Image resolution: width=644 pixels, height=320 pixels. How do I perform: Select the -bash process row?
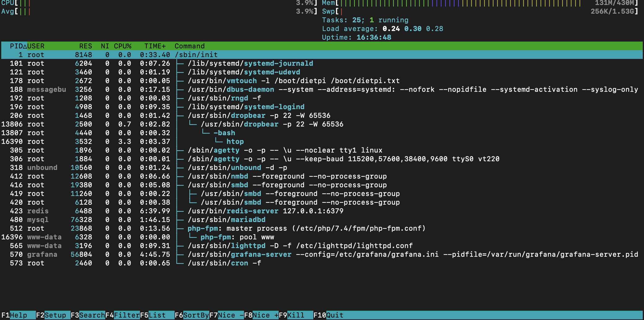click(x=322, y=133)
